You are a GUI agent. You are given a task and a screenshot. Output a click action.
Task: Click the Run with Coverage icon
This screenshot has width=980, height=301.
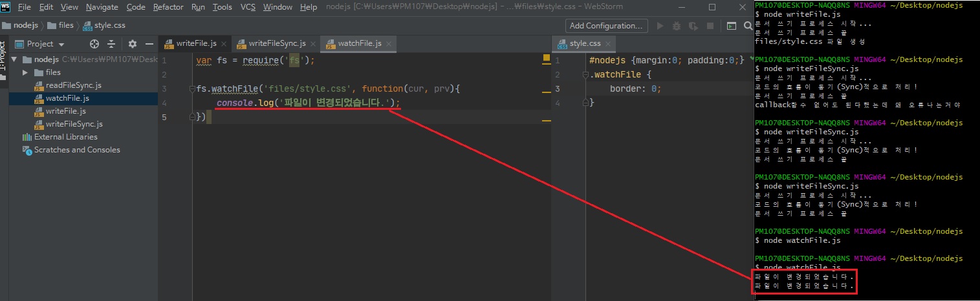[693, 26]
